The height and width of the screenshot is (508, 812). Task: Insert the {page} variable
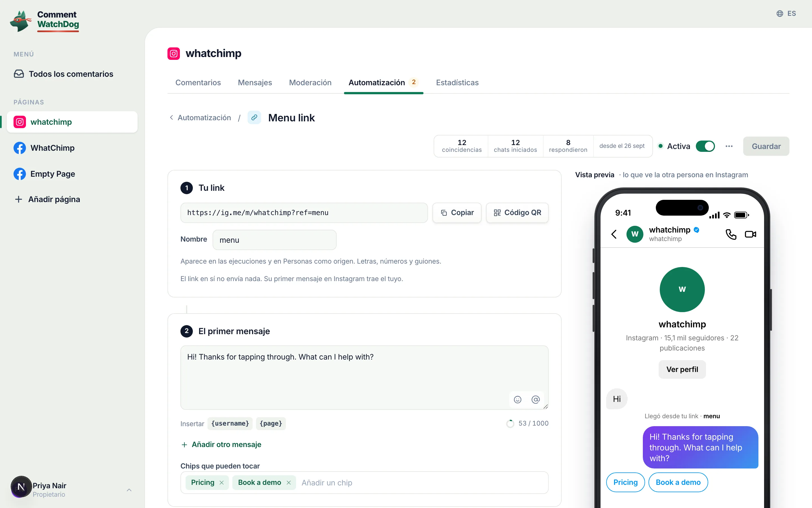[x=271, y=423]
